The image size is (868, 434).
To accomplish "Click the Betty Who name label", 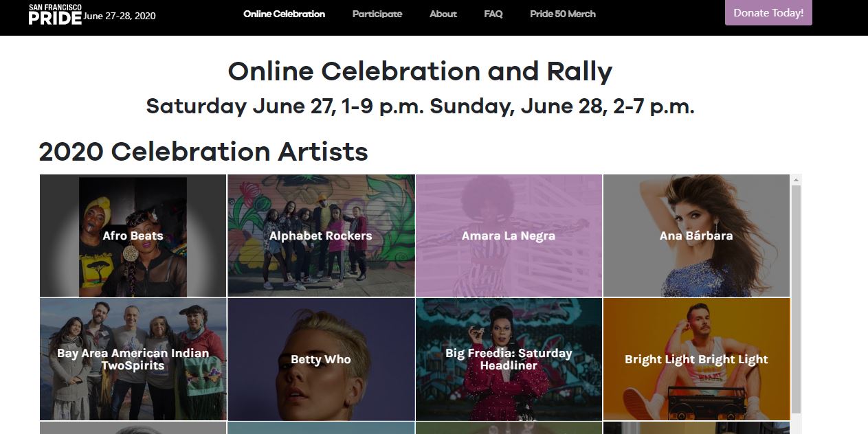I will coord(321,359).
